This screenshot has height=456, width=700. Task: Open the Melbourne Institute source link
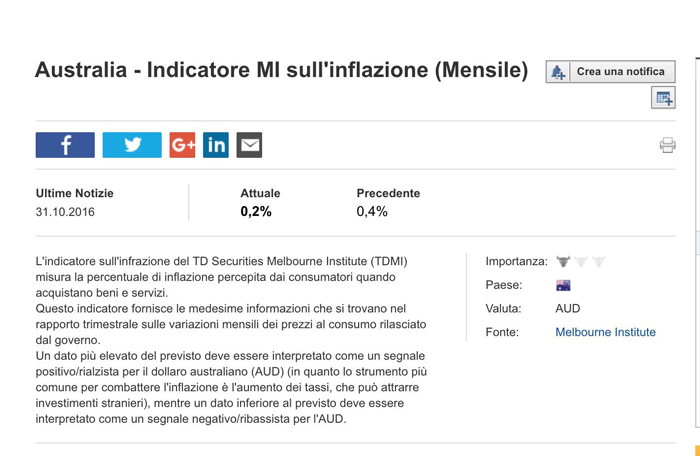605,332
